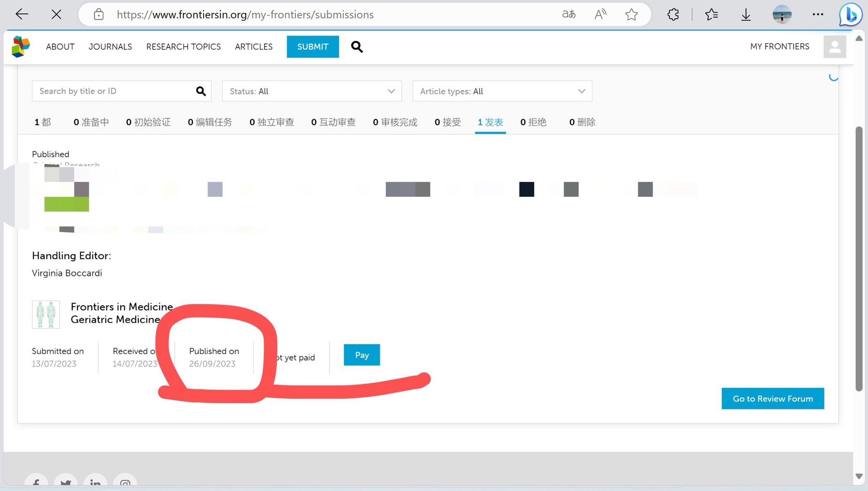Select the '0 准备中' tab

pyautogui.click(x=91, y=122)
